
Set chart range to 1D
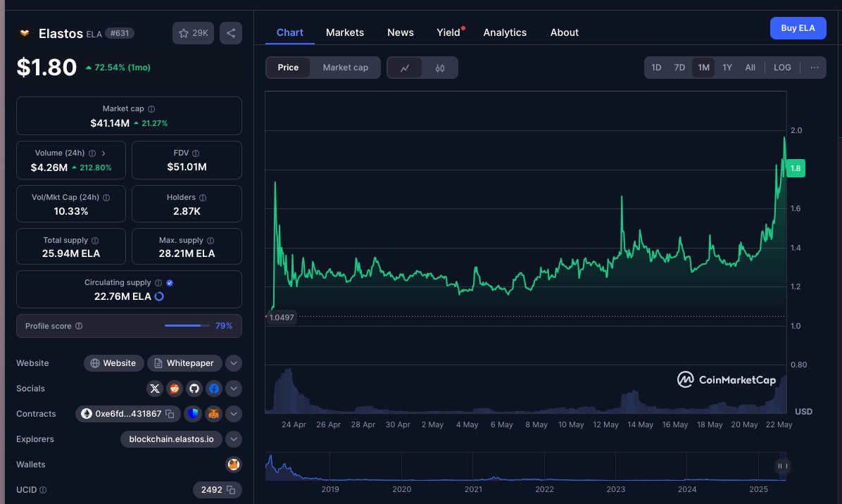[x=656, y=68]
